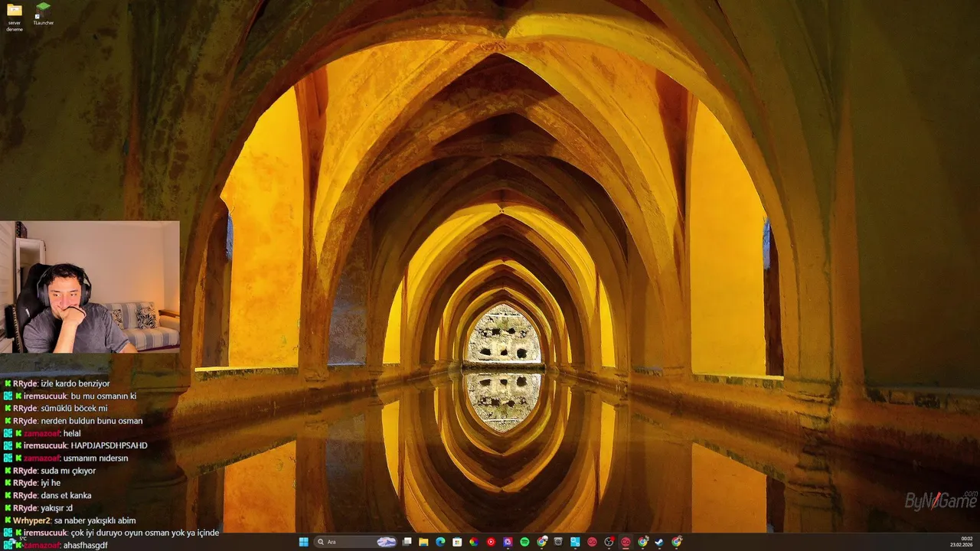Open Task View from the taskbar
The height and width of the screenshot is (551, 980).
tap(407, 542)
